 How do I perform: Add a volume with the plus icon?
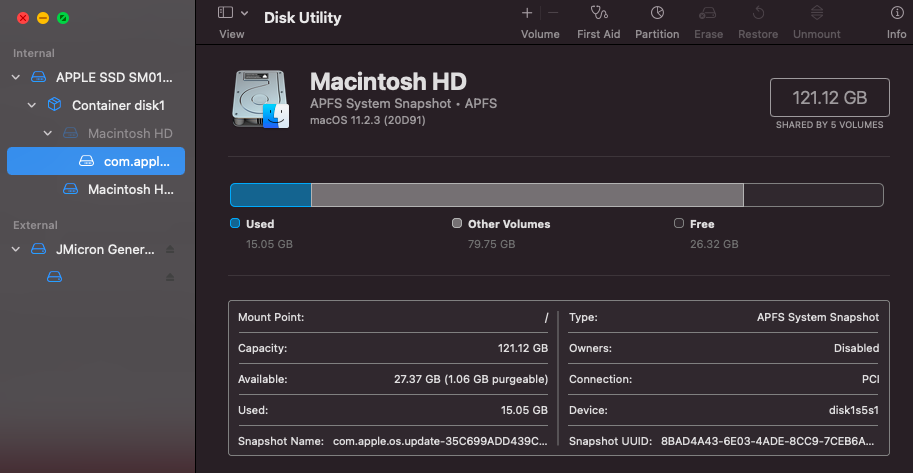[527, 13]
